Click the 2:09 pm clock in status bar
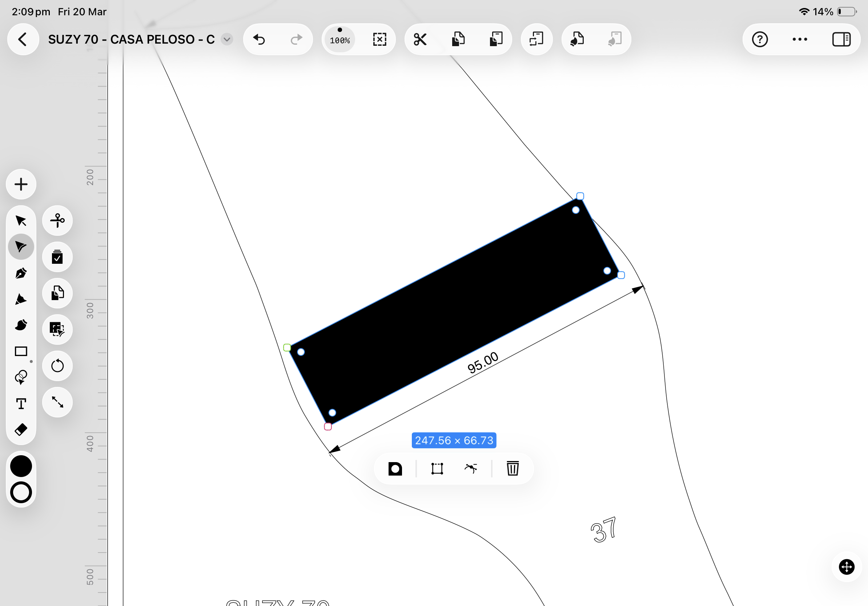This screenshot has width=868, height=606. pyautogui.click(x=31, y=12)
